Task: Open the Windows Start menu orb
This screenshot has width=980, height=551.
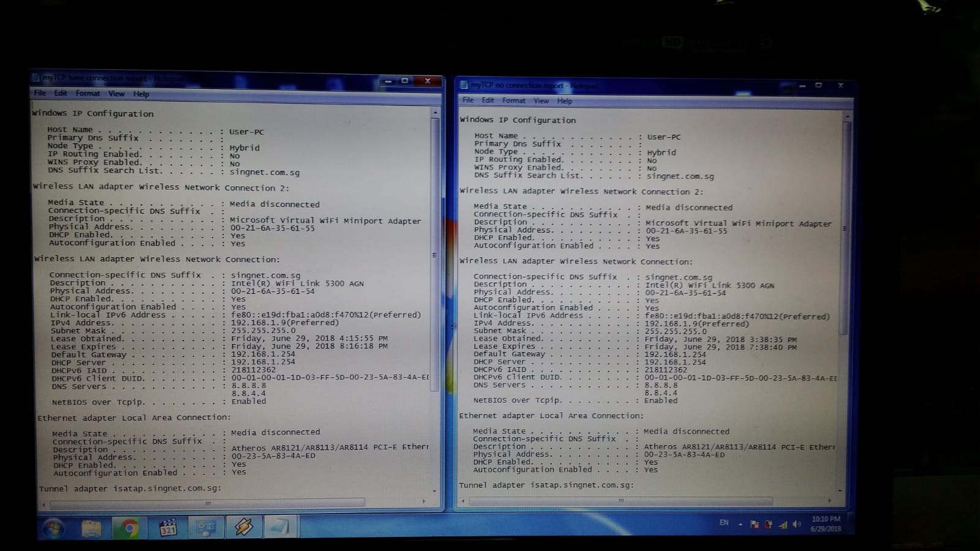Action: 53,527
